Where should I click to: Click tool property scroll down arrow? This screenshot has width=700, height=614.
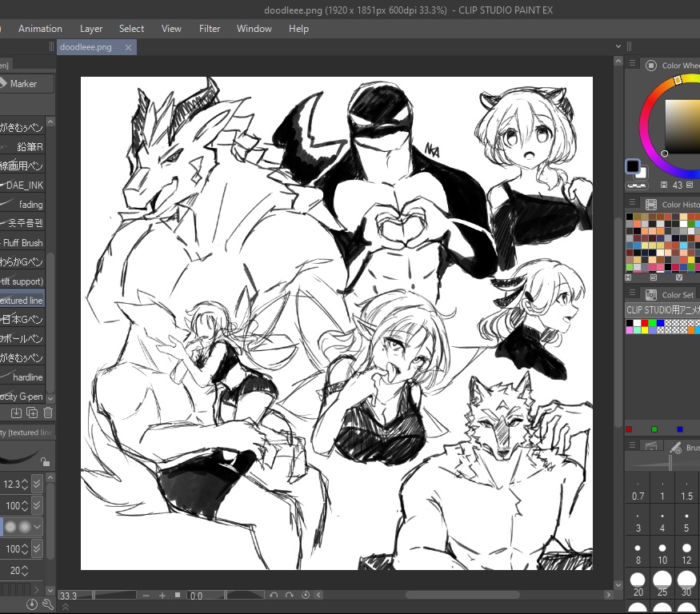50,590
